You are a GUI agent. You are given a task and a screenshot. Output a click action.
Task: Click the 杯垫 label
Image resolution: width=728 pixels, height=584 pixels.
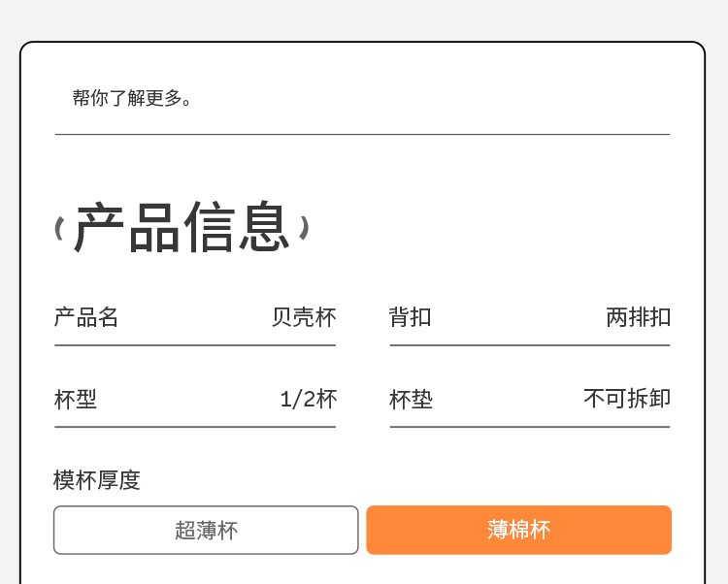411,399
